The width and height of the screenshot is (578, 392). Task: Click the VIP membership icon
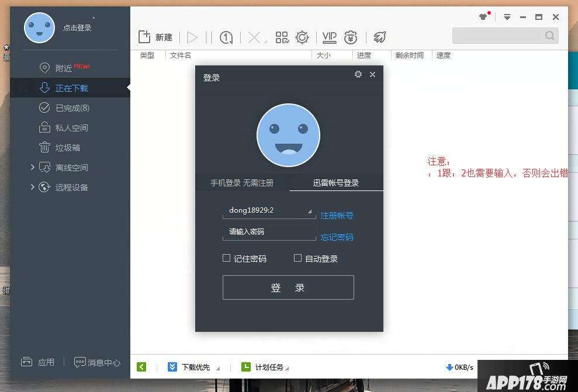329,36
